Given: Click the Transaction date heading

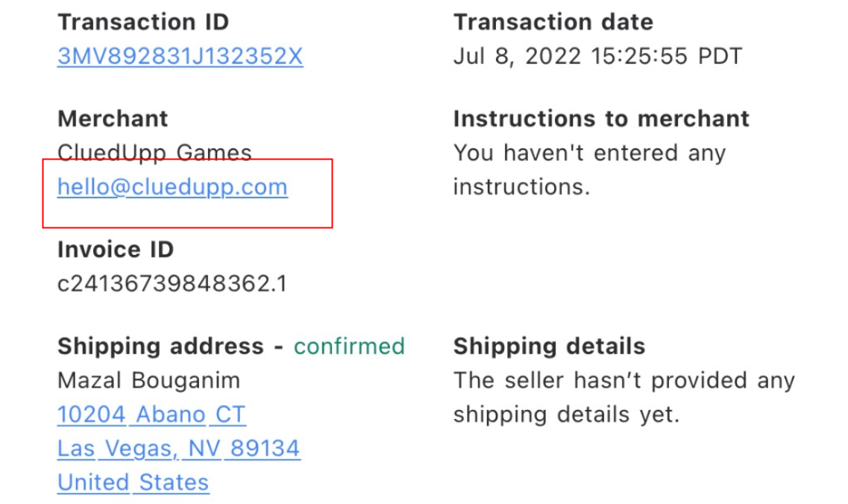Looking at the screenshot, I should [553, 22].
